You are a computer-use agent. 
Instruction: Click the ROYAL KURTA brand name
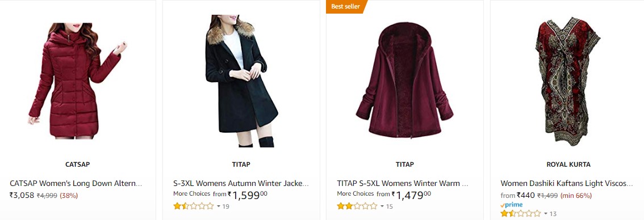(568, 164)
